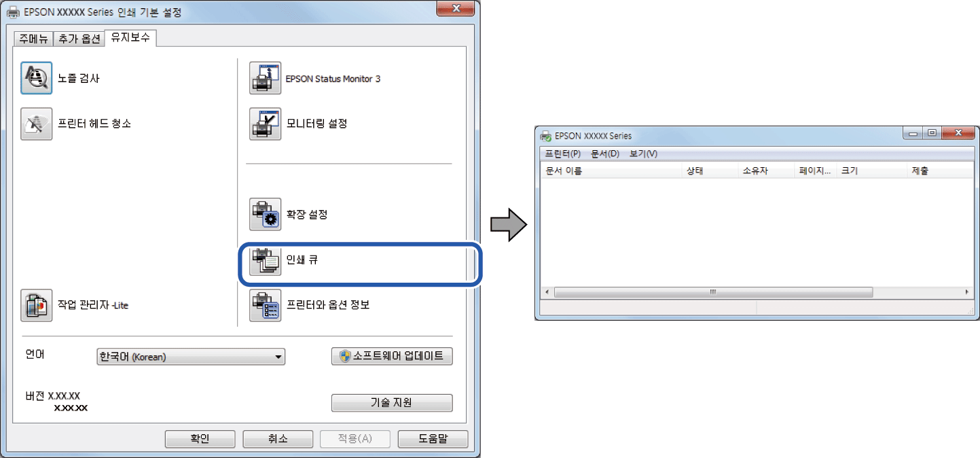Open the 문서(D) menu
Viewport: 980px width, 458px height.
tap(605, 154)
